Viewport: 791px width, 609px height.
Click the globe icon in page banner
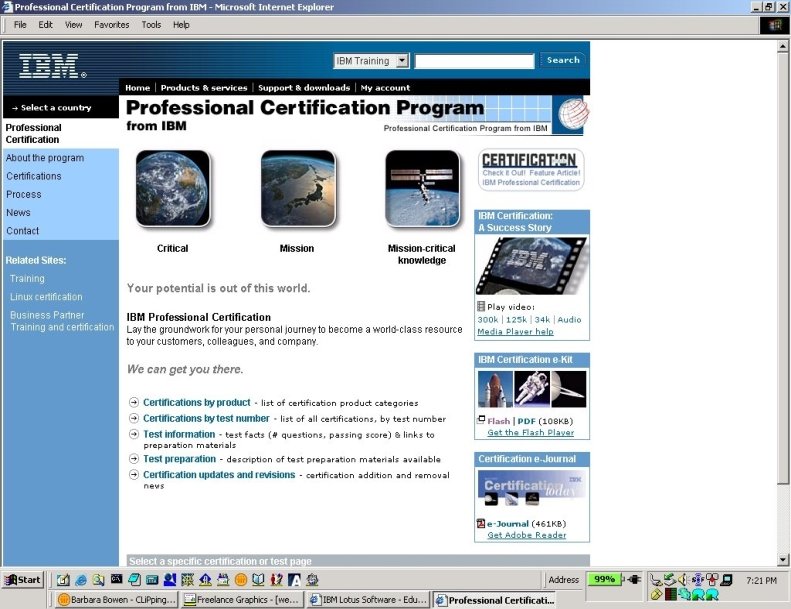(x=573, y=114)
